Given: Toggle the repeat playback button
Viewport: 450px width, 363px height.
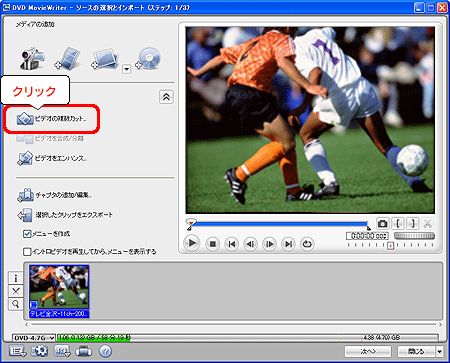Looking at the screenshot, I should click(307, 244).
